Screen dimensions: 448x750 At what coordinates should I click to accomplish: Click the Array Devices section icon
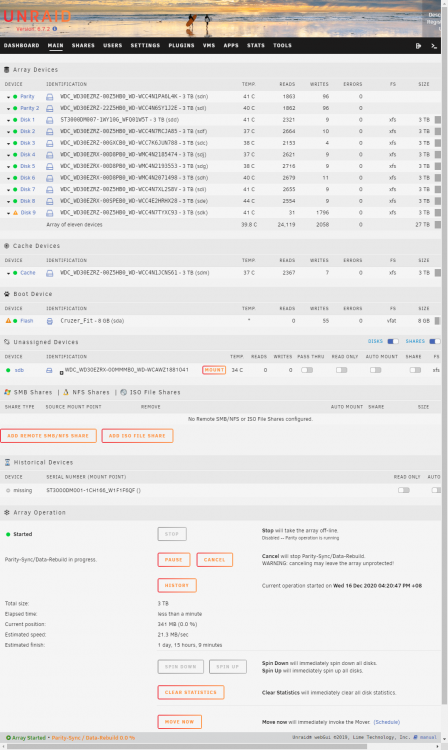click(7, 70)
